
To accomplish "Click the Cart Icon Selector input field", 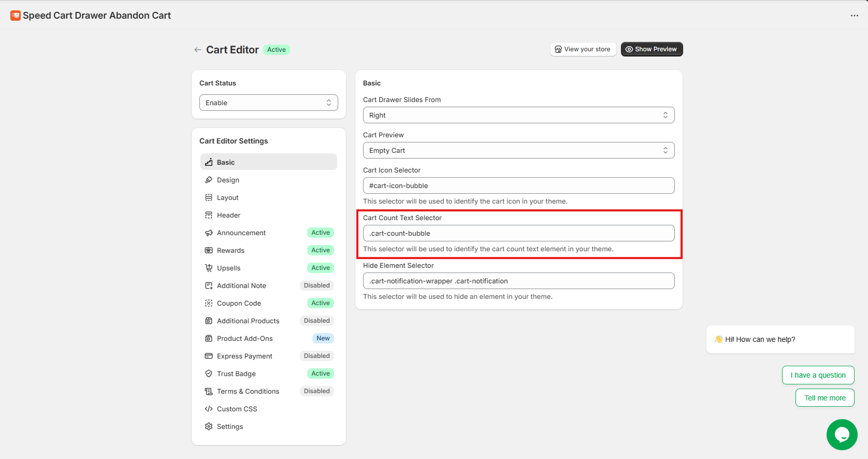I will point(518,185).
